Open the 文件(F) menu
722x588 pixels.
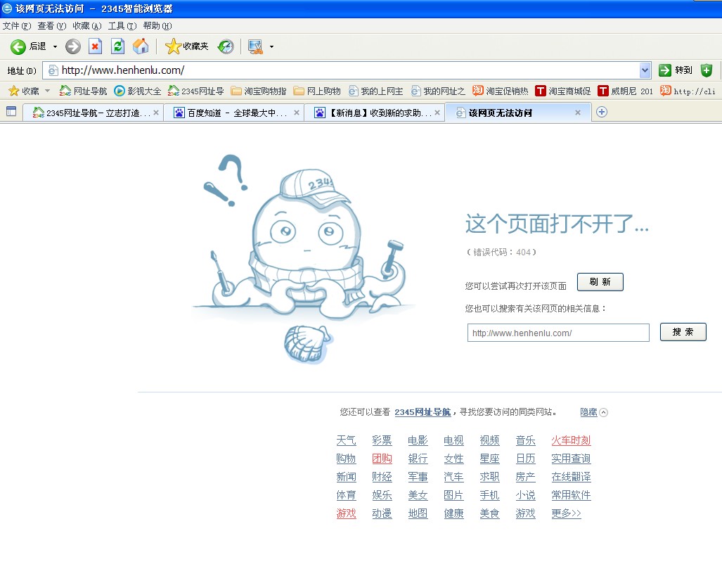(x=17, y=26)
